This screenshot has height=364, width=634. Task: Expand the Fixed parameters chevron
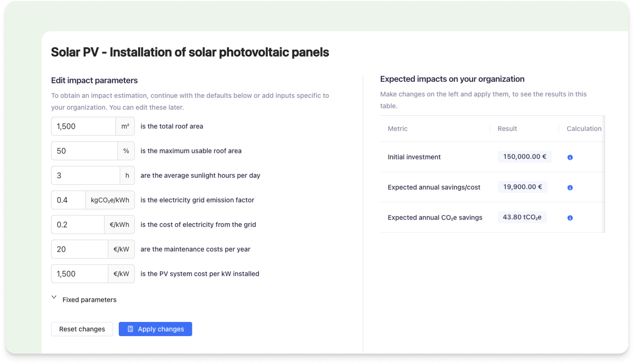pos(54,297)
